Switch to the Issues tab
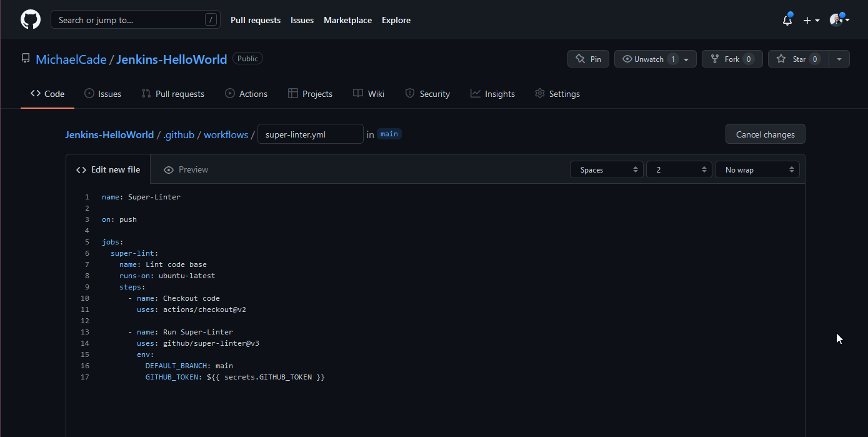 [x=102, y=94]
